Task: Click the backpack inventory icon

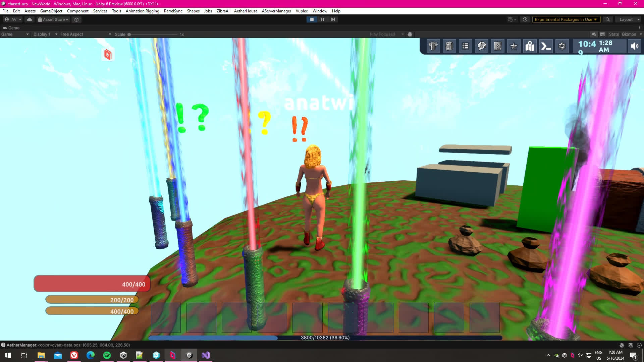Action: (449, 46)
